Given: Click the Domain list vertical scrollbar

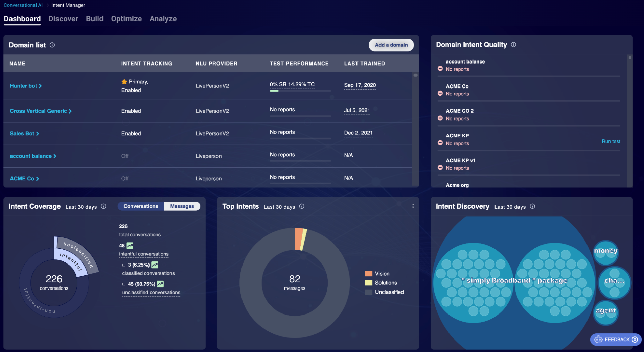Looking at the screenshot, I should [x=415, y=128].
